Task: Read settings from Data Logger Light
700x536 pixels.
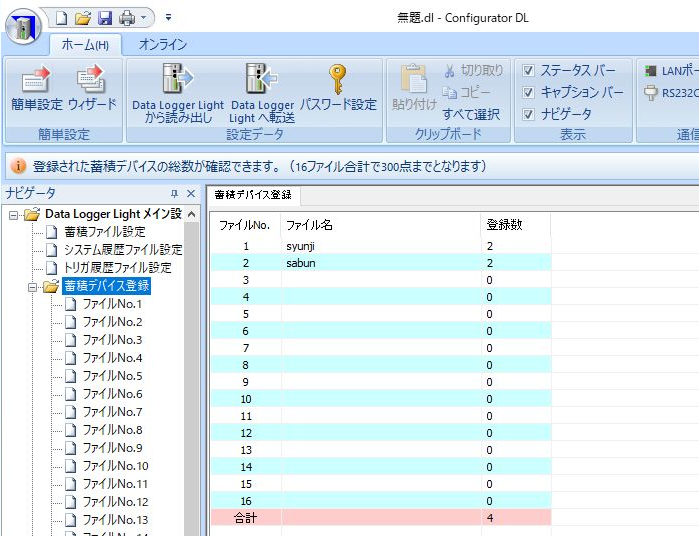Action: click(178, 93)
